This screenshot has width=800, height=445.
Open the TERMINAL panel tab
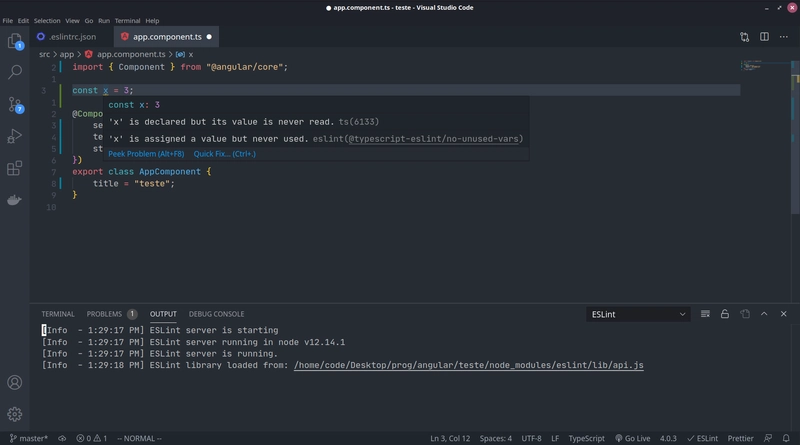58,314
